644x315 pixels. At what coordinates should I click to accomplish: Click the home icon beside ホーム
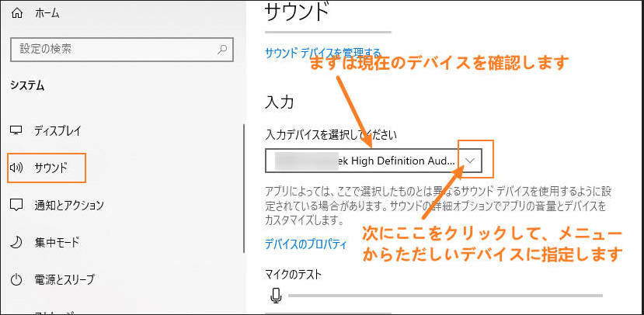[x=17, y=13]
